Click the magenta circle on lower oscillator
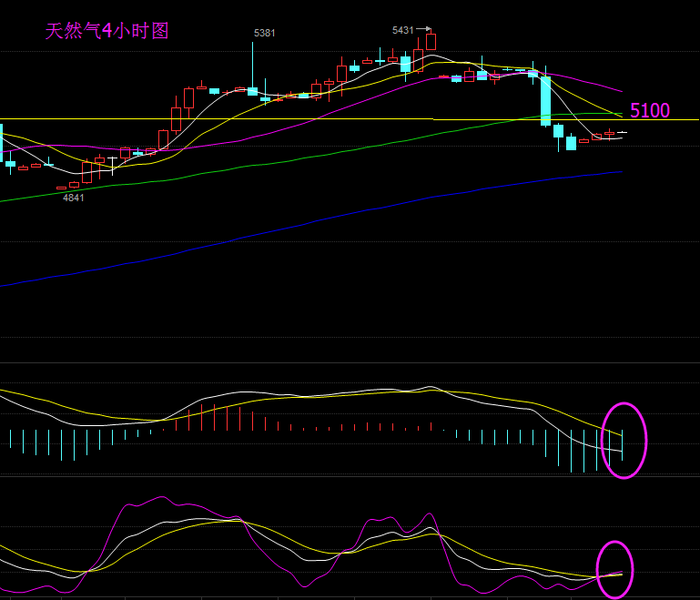The height and width of the screenshot is (600, 700). [x=614, y=570]
